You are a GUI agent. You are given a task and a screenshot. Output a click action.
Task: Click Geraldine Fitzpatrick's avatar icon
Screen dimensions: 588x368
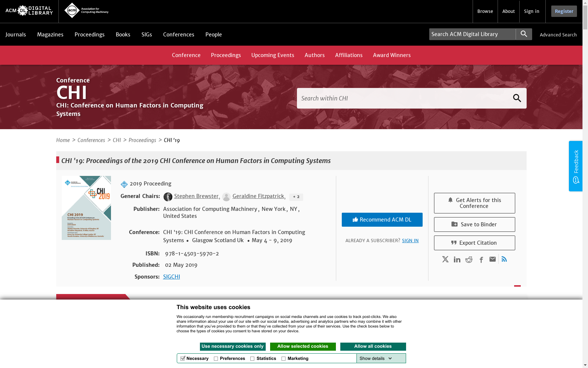(x=226, y=197)
